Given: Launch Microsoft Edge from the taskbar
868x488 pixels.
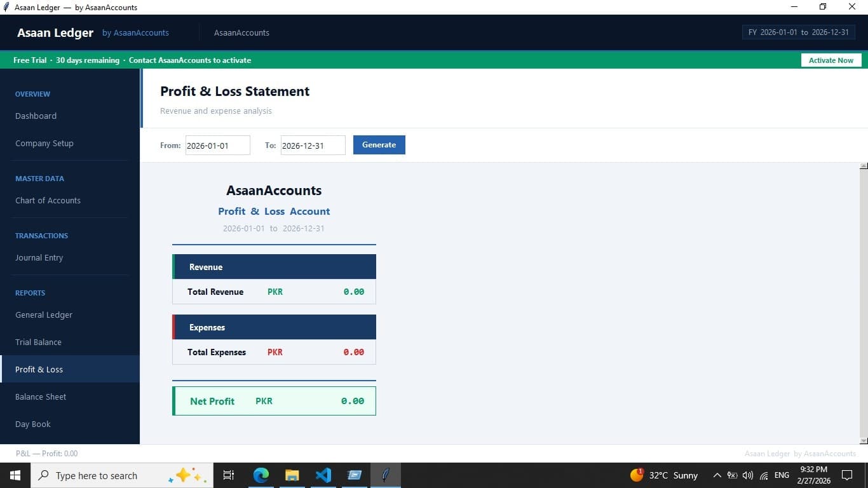Looking at the screenshot, I should click(x=261, y=475).
